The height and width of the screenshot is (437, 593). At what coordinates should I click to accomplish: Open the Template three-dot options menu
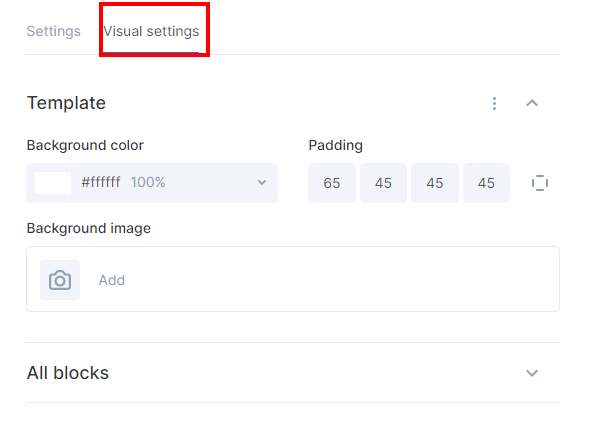click(x=494, y=103)
